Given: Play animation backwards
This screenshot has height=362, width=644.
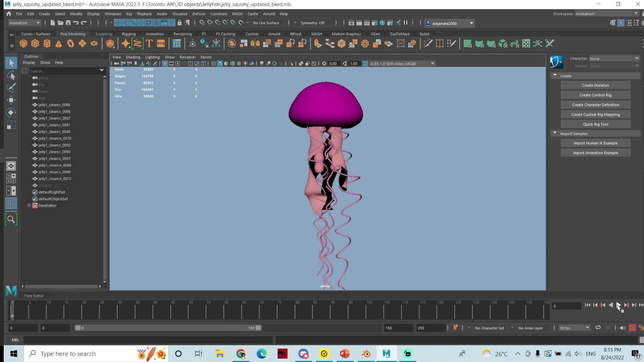Looking at the screenshot, I should click(610, 305).
